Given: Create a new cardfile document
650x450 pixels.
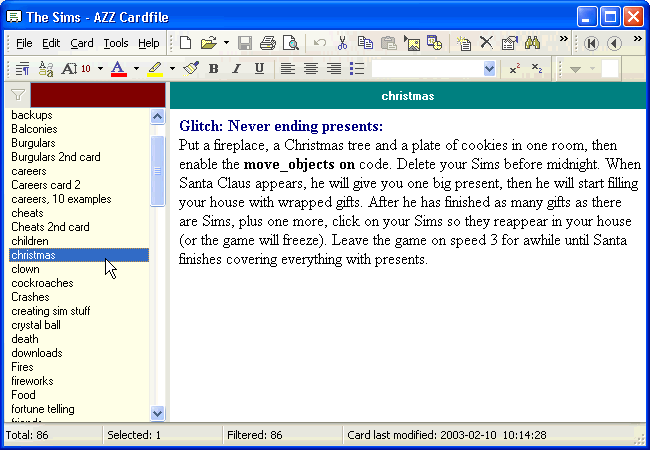Looking at the screenshot, I should (185, 43).
